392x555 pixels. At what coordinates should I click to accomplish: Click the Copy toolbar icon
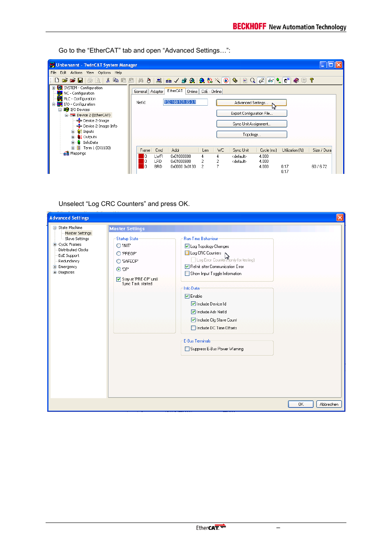tap(115, 81)
